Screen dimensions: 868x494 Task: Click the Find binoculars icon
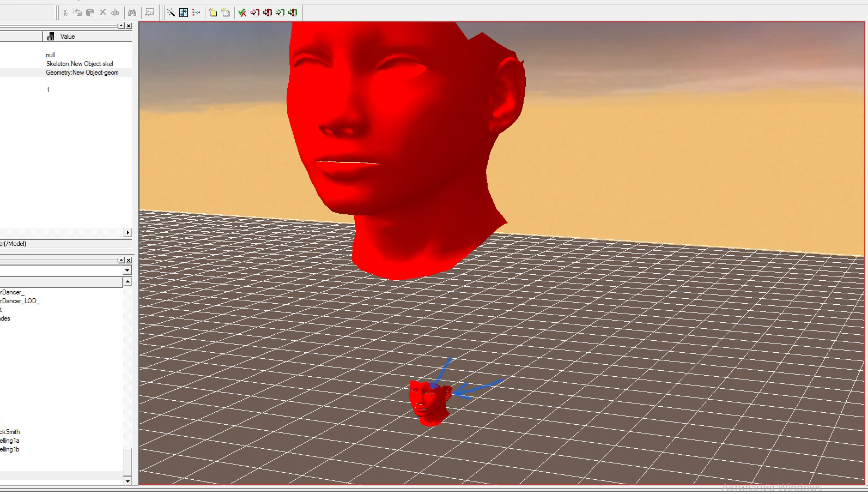point(132,13)
